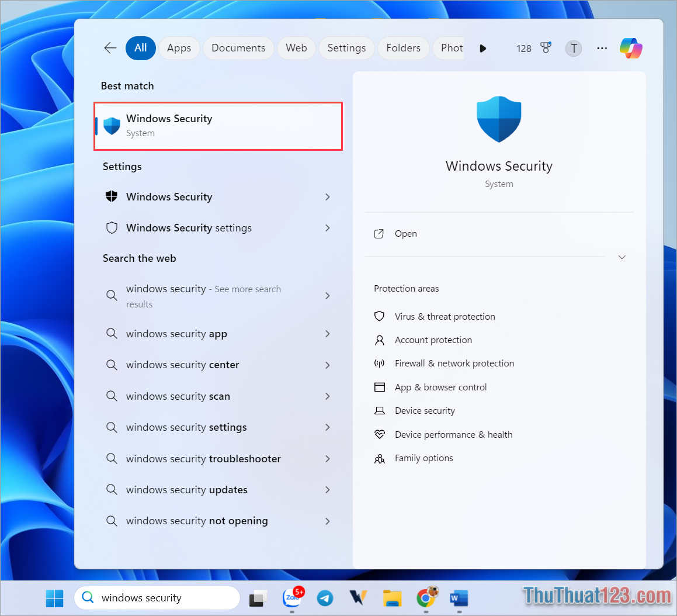Expand the chevron for 'windows security scan'
This screenshot has width=677, height=616.
tap(327, 396)
